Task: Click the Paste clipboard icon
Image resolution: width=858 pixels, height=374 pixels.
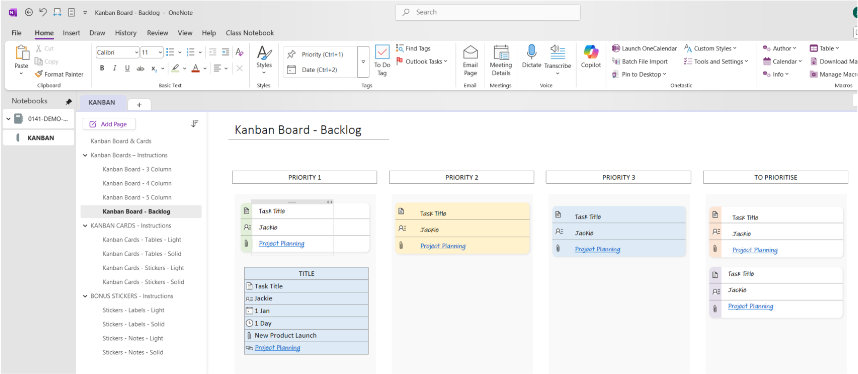Action: pos(22,53)
